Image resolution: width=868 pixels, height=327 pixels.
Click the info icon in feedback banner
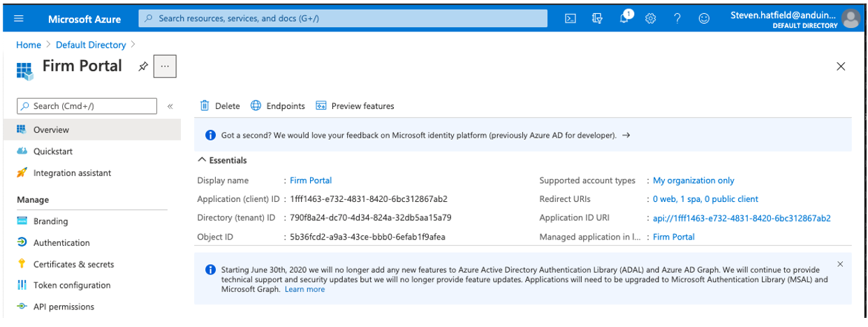click(210, 136)
